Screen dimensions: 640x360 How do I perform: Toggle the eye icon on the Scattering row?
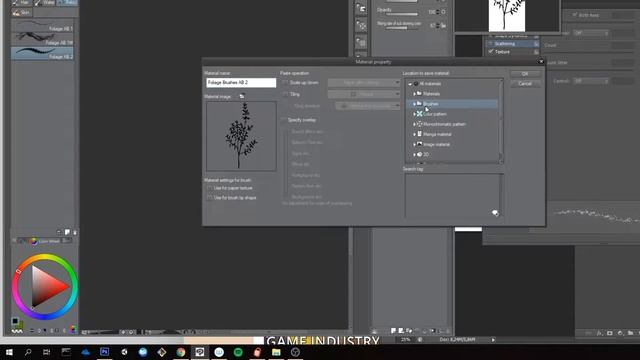point(536,44)
